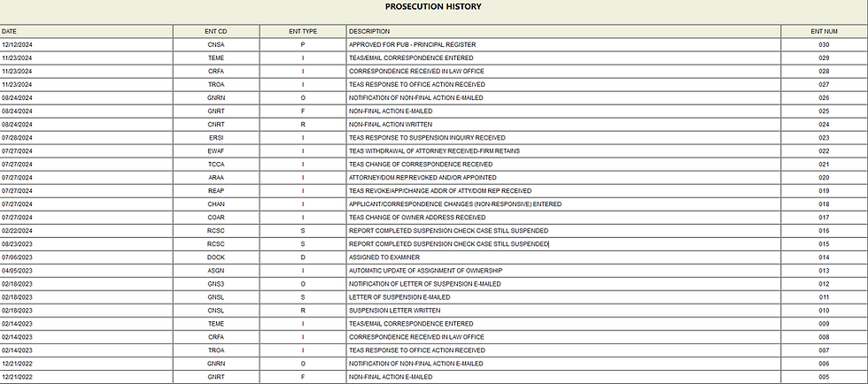Select the EWAF entry code
The width and height of the screenshot is (868, 384).
pyautogui.click(x=216, y=151)
